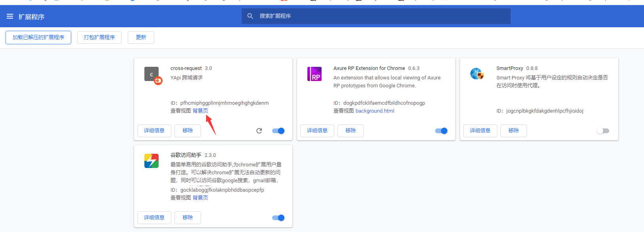Click 加载已解压的扩展程序 button

[x=38, y=38]
